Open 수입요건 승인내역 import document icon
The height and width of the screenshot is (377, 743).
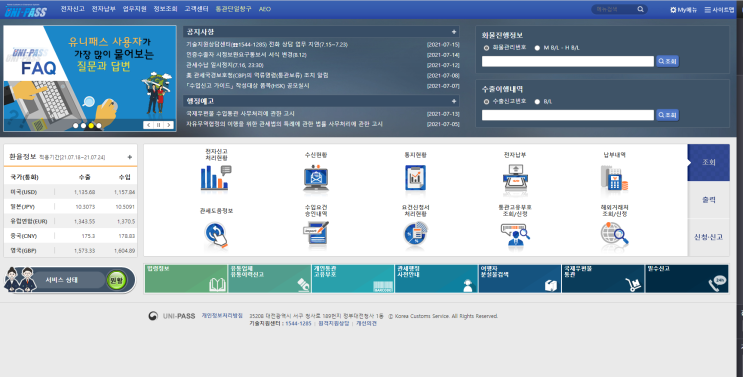tap(316, 234)
